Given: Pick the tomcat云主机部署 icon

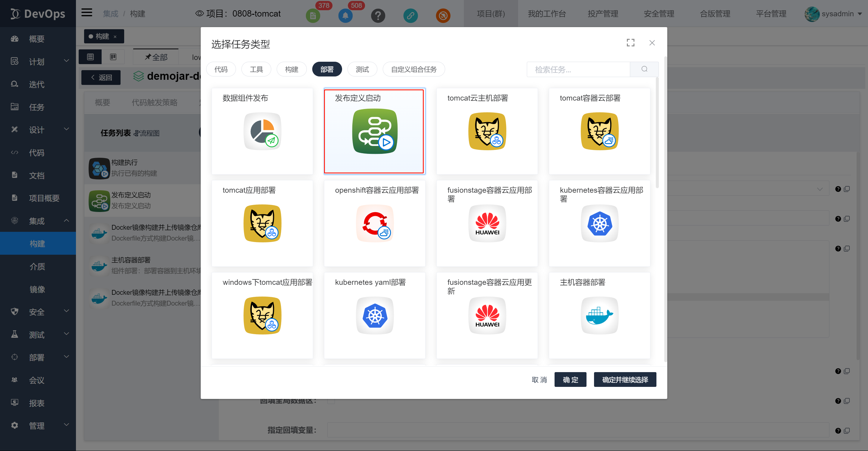Looking at the screenshot, I should (487, 131).
